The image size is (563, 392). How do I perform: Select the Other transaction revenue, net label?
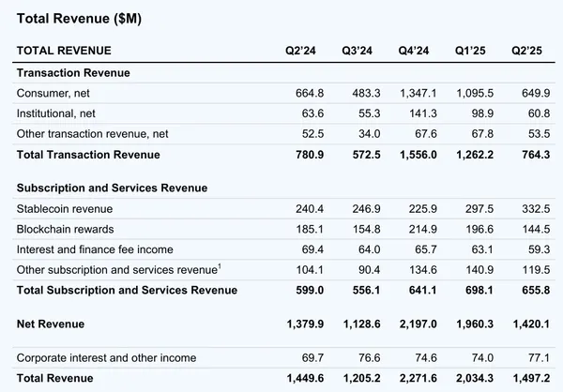pos(83,134)
